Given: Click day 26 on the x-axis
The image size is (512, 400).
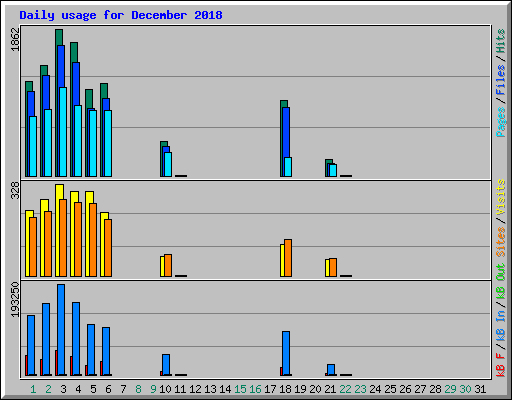Looking at the screenshot, I should pyautogui.click(x=405, y=389).
